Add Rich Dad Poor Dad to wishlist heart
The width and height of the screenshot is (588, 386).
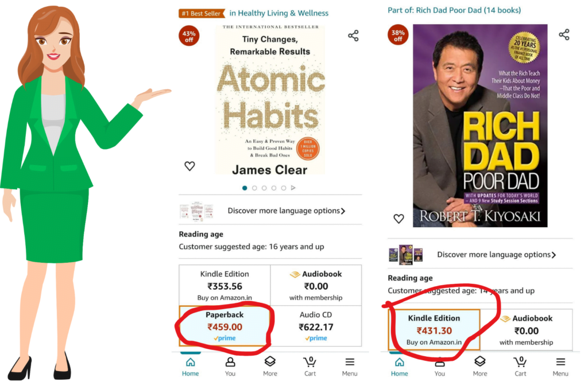[399, 219]
